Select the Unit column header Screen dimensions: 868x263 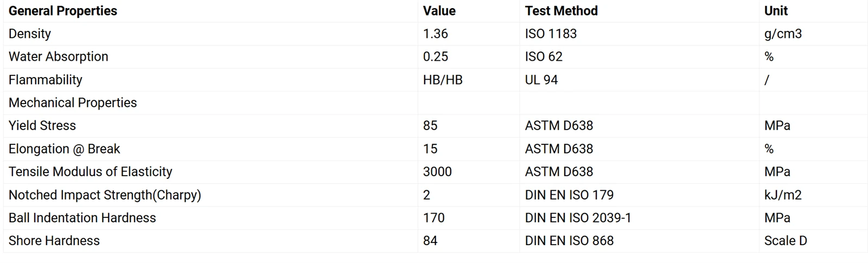coord(776,11)
